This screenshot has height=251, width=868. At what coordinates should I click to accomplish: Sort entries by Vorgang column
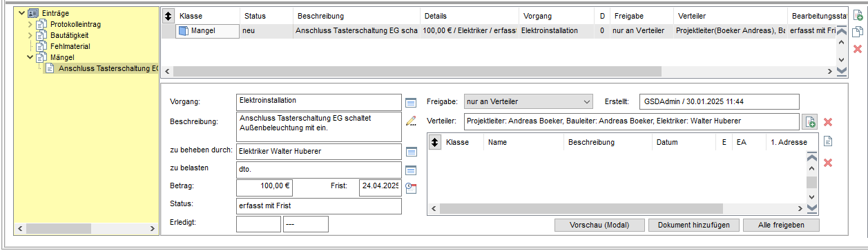pos(557,15)
